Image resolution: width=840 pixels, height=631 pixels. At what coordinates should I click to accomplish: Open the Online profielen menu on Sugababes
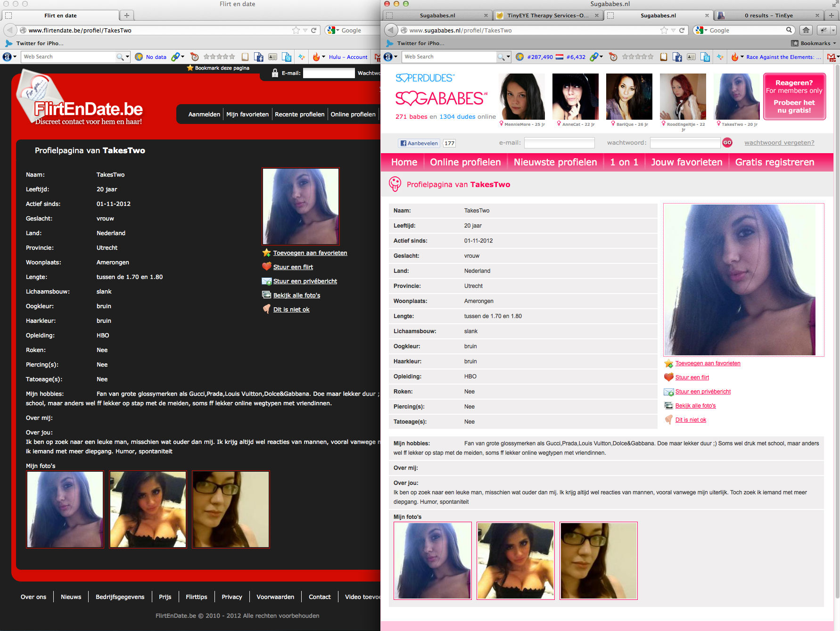(x=465, y=162)
